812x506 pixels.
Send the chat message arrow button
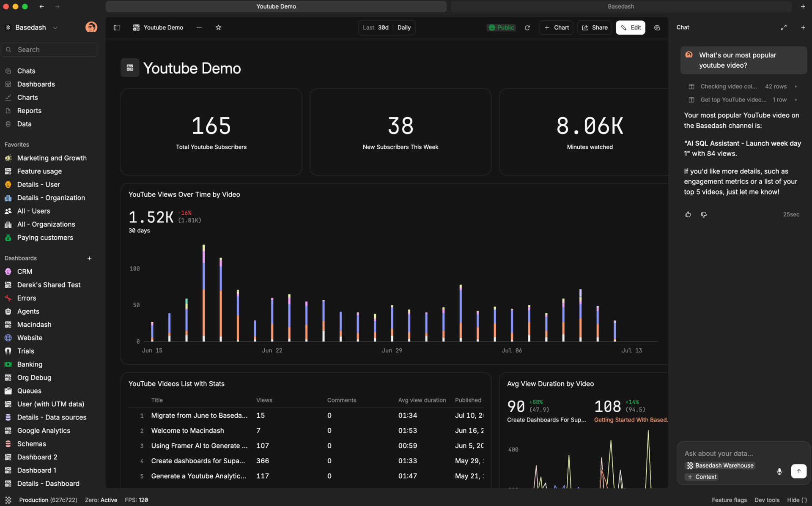(798, 471)
